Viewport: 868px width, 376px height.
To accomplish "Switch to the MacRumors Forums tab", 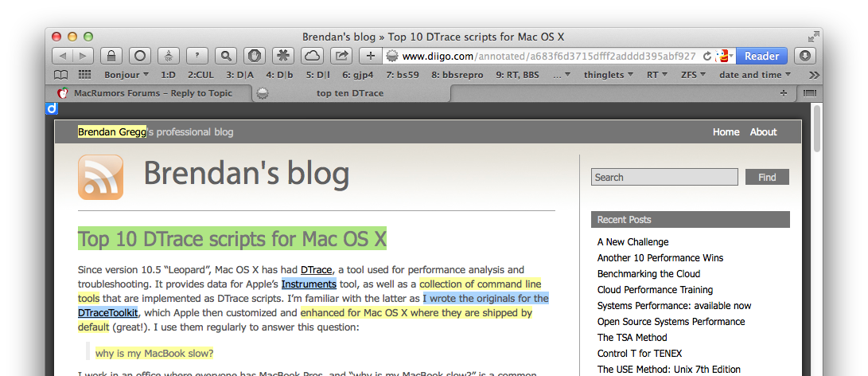I will tap(149, 93).
